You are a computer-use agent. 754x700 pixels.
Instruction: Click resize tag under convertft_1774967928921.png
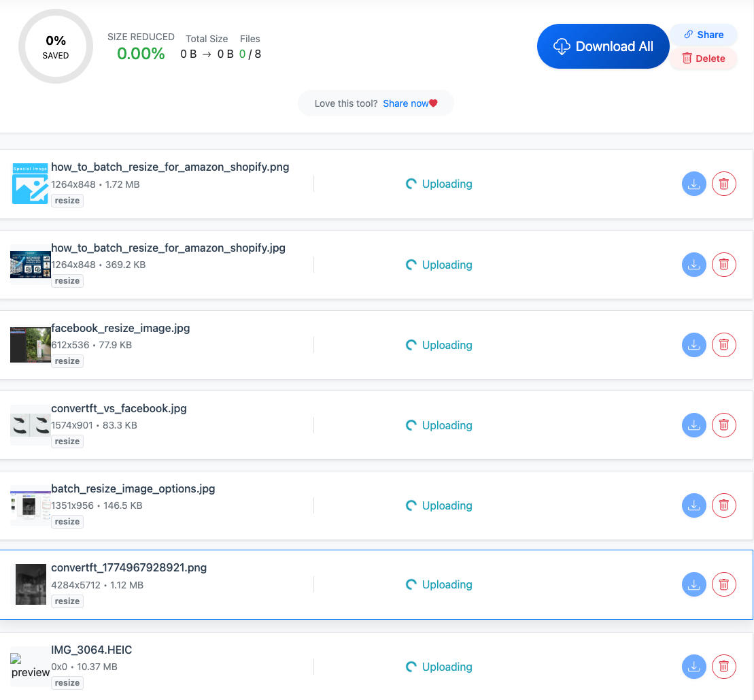coord(67,601)
